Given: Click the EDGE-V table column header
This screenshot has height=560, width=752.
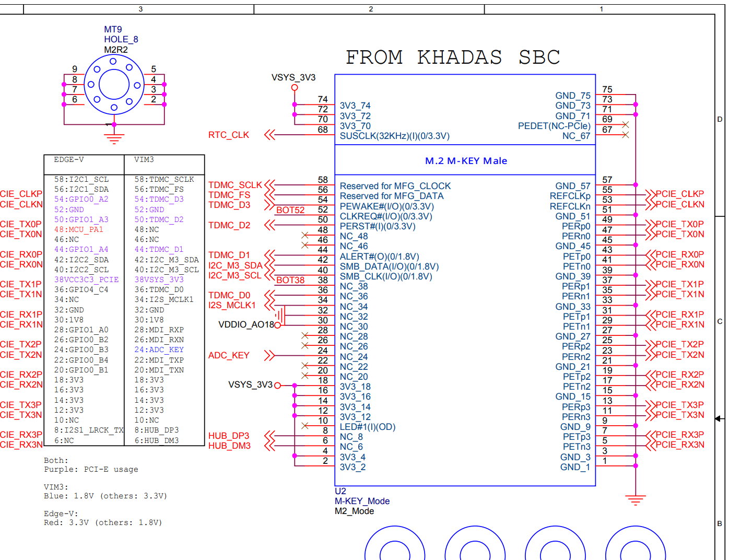Looking at the screenshot, I should pos(69,160).
